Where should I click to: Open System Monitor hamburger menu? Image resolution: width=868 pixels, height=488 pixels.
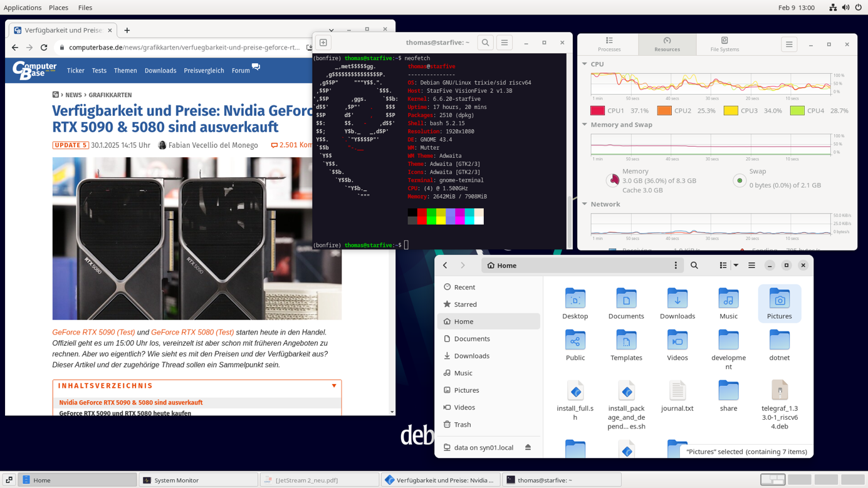[789, 44]
